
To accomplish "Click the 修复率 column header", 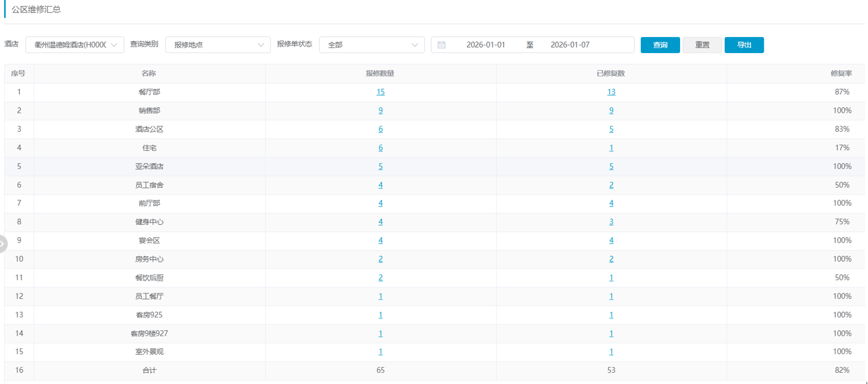I will click(x=841, y=73).
